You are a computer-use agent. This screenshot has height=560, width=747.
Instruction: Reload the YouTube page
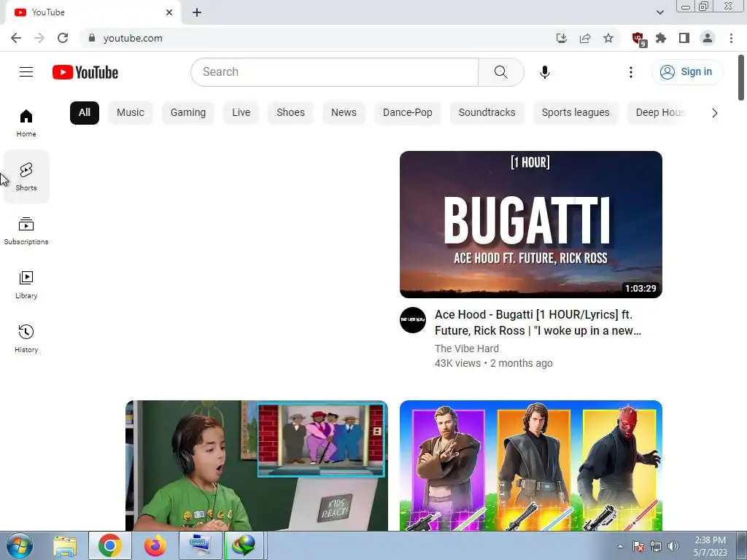[x=63, y=38]
